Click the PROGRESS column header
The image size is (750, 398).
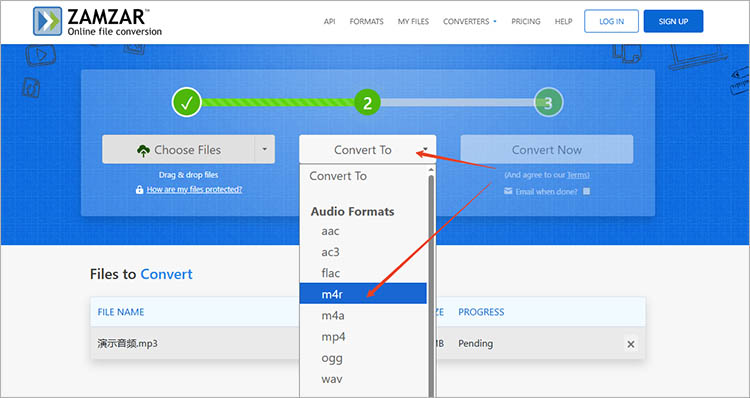(x=481, y=312)
